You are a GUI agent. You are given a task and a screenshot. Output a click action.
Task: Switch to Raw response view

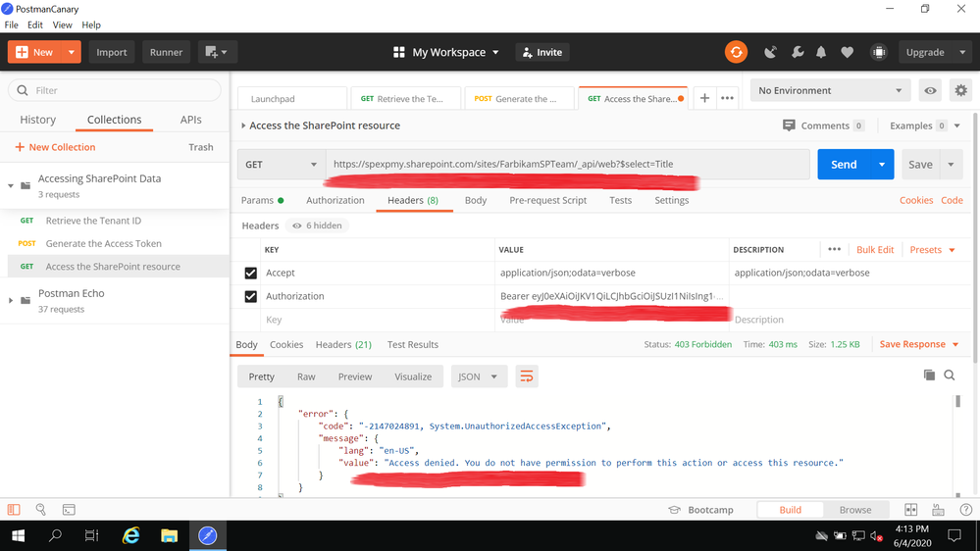coord(306,376)
